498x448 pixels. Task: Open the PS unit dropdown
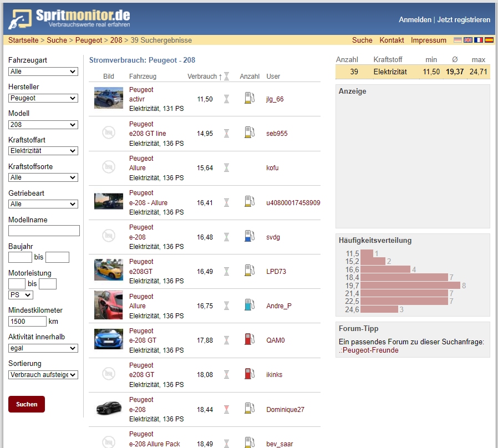21,295
